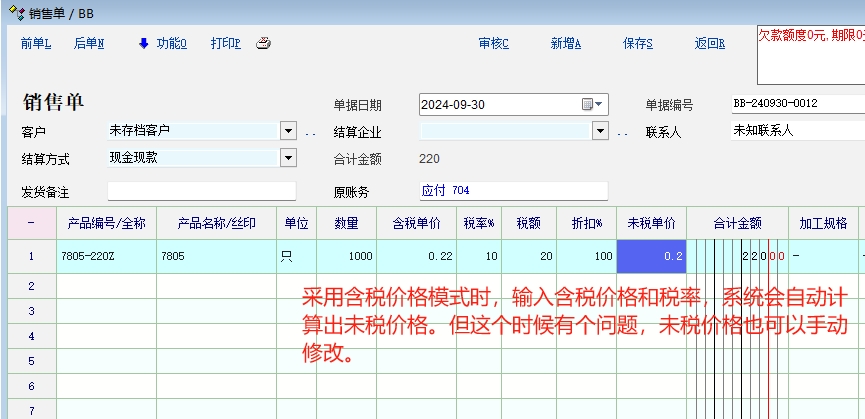Open the 结算方式 dropdown
Viewport: 865px width, 419px height.
pos(288,157)
